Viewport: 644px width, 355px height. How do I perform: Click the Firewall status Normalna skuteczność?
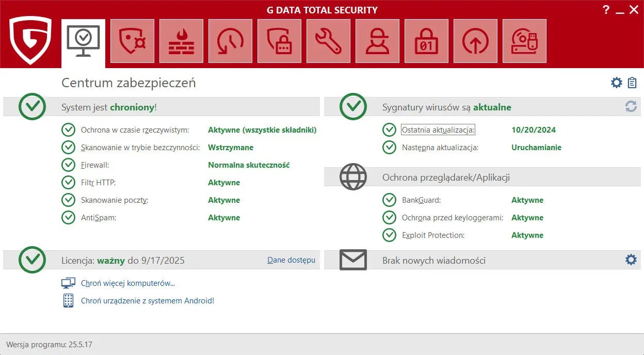point(248,165)
